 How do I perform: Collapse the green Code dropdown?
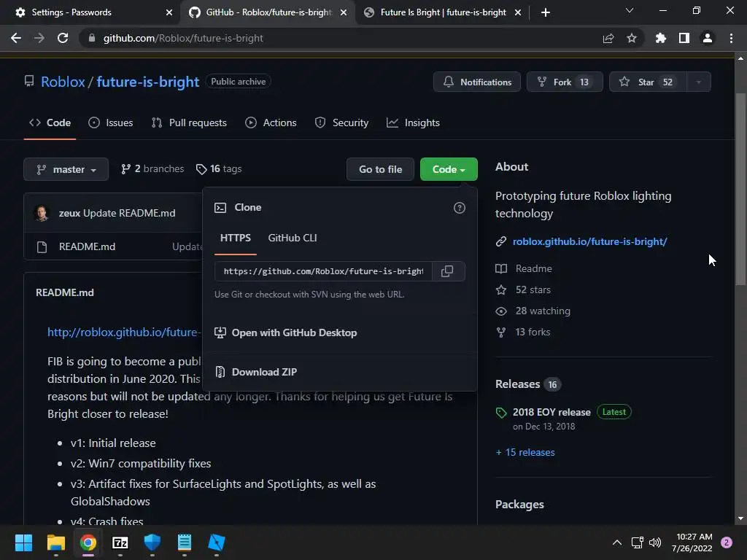(449, 169)
